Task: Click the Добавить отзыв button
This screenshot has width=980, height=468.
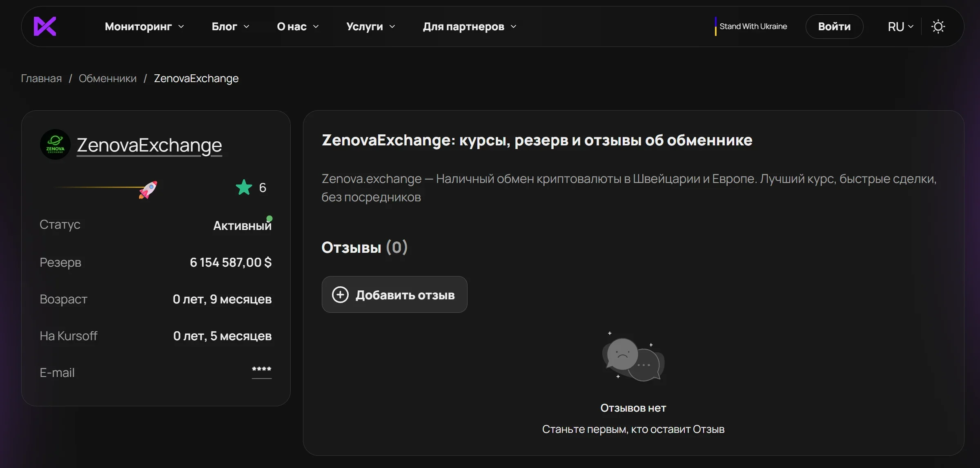Action: pos(394,294)
